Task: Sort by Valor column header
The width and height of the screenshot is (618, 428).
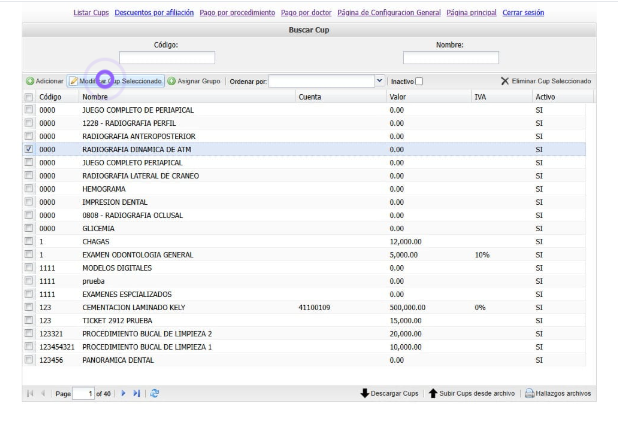Action: (x=397, y=96)
